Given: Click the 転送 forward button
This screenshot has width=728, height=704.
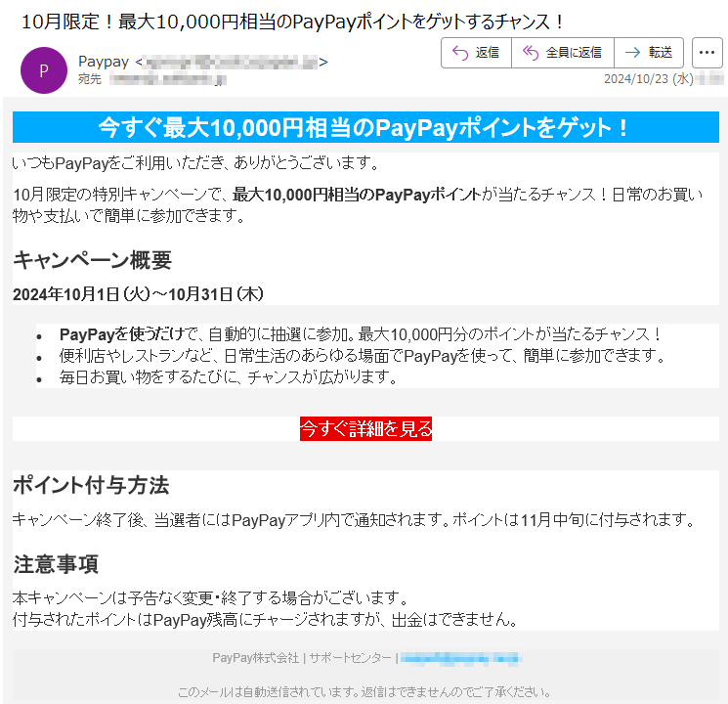Looking at the screenshot, I should [649, 53].
